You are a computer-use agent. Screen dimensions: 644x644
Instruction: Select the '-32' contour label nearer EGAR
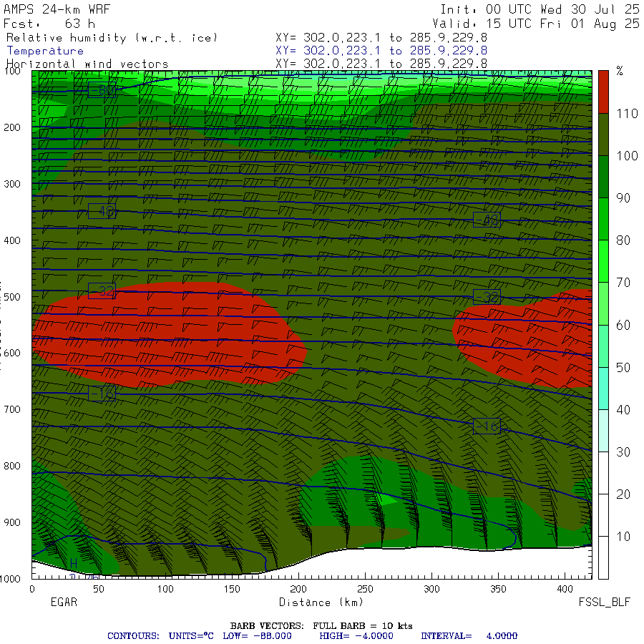click(102, 291)
